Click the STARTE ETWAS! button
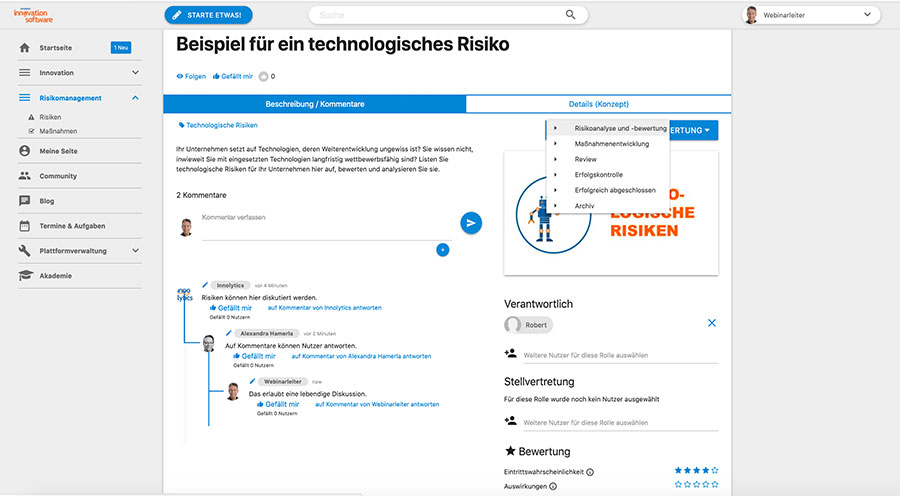Image resolution: width=900 pixels, height=496 pixels. tap(208, 15)
